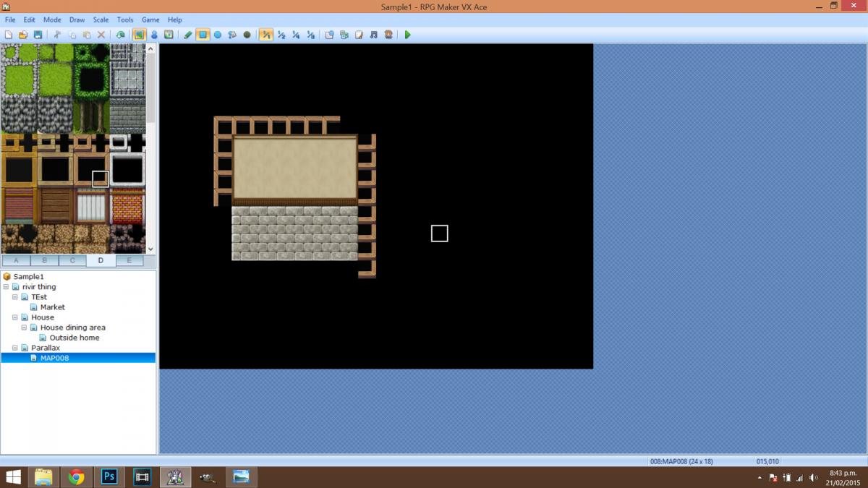Click the New Project toolbar icon

(x=9, y=34)
